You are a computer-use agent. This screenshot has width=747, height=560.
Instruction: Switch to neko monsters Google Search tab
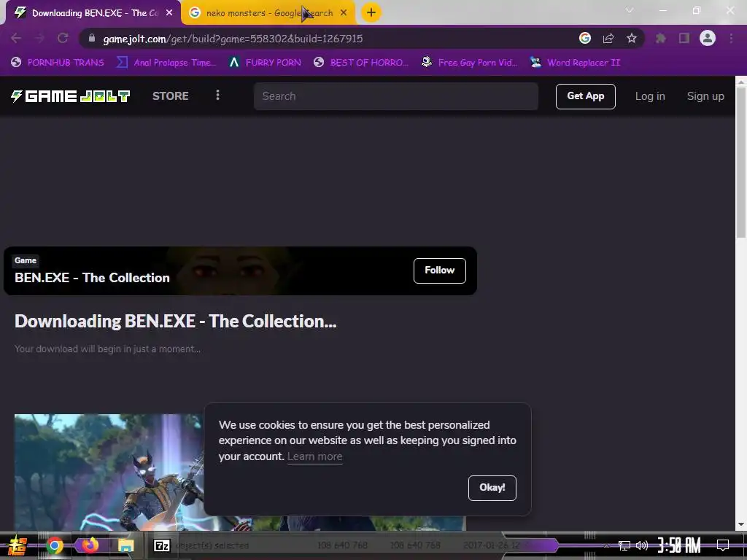269,13
